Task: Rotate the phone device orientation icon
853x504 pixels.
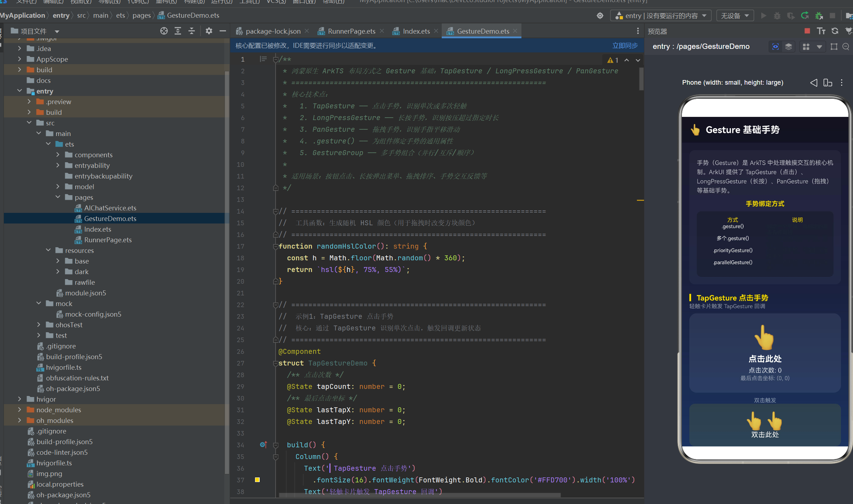Action: pyautogui.click(x=828, y=83)
